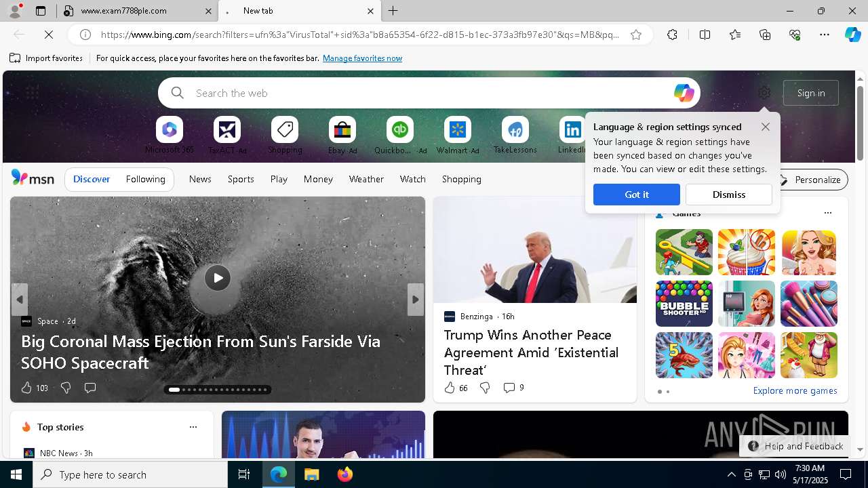The width and height of the screenshot is (868, 488).
Task: Open a new browser tab
Action: pos(393,11)
